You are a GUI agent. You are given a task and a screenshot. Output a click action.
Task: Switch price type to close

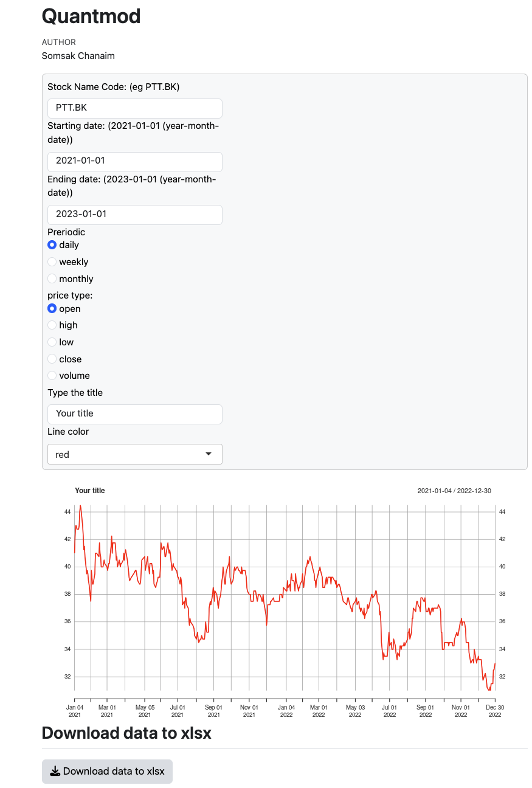click(x=52, y=359)
